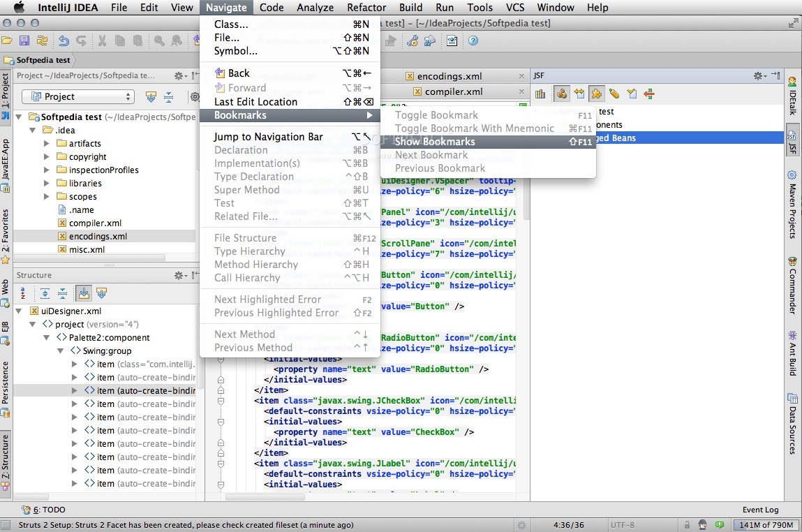Open the TODO tool window
This screenshot has height=532, width=802.
coord(43,510)
